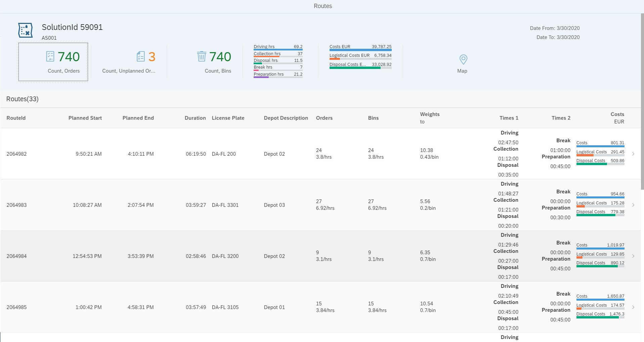This screenshot has height=342, width=644.
Task: Click the Depot Description column header
Action: pos(286,118)
